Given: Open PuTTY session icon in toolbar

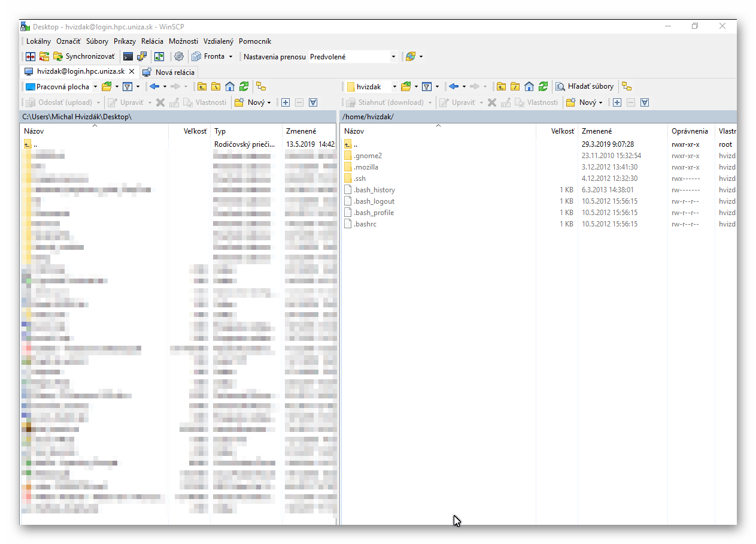Looking at the screenshot, I should coord(142,57).
